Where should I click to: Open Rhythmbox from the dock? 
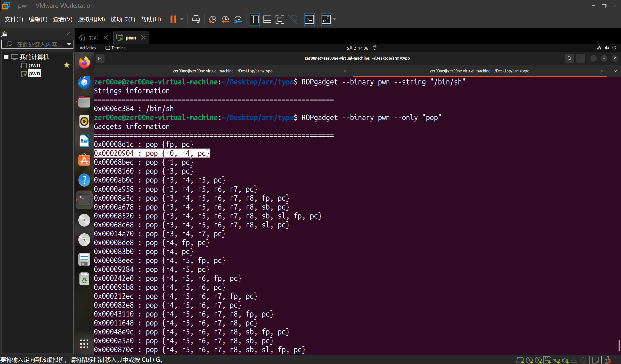tap(84, 121)
